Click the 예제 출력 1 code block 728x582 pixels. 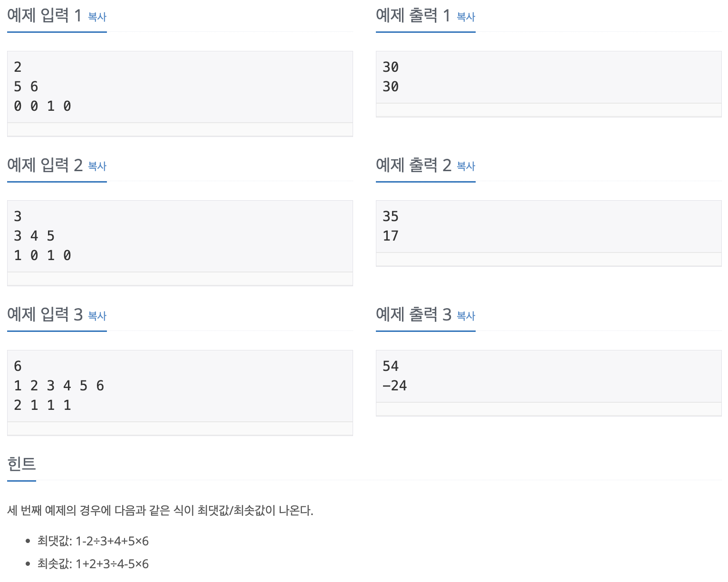[549, 77]
